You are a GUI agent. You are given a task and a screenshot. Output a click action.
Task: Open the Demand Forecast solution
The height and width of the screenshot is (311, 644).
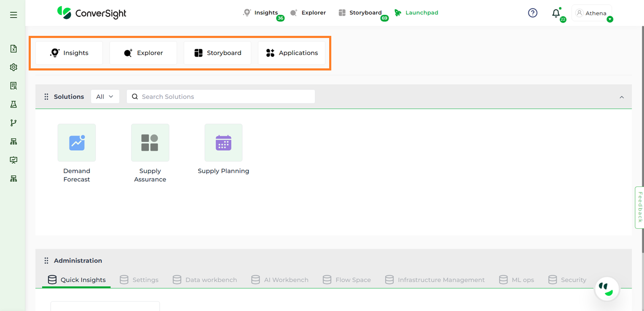pyautogui.click(x=76, y=143)
